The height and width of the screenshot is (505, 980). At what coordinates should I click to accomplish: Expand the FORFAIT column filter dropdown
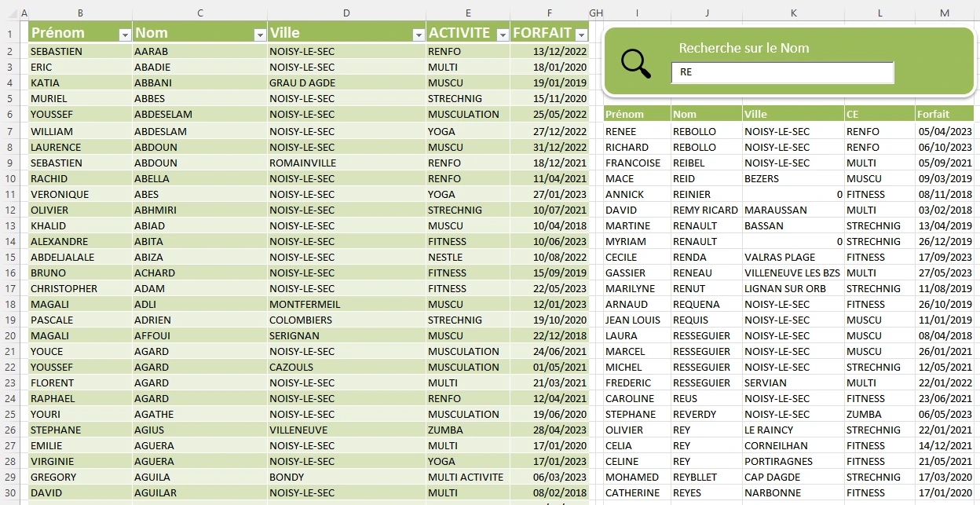coord(581,35)
